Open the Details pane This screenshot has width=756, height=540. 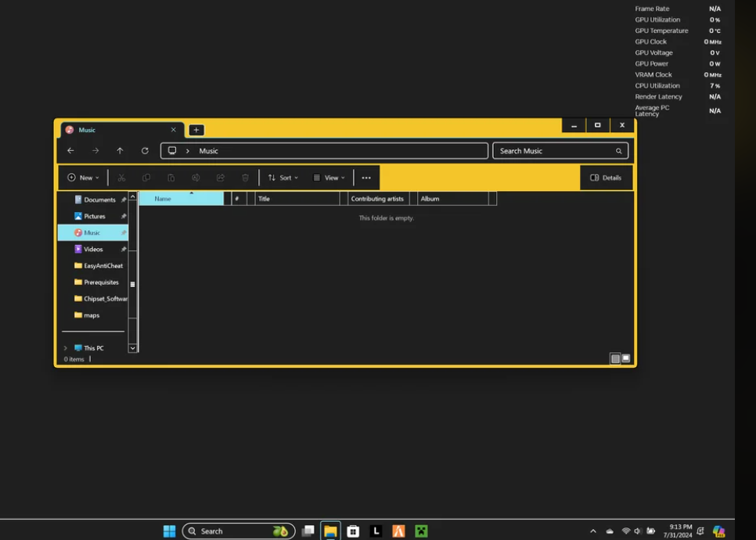[606, 178]
